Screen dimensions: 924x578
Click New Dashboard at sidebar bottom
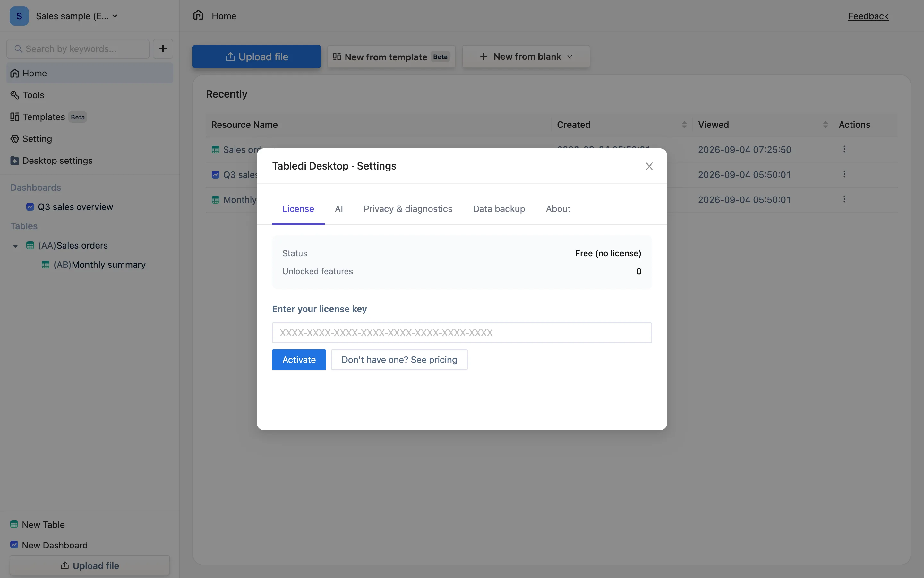click(49, 545)
